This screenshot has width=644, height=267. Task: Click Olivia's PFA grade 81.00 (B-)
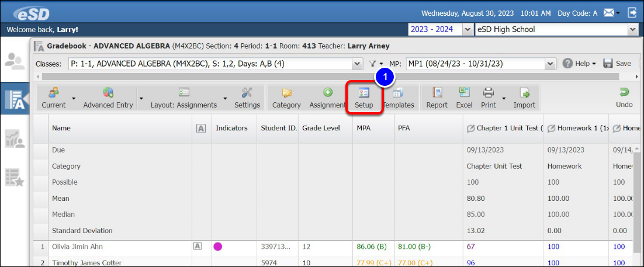[414, 247]
